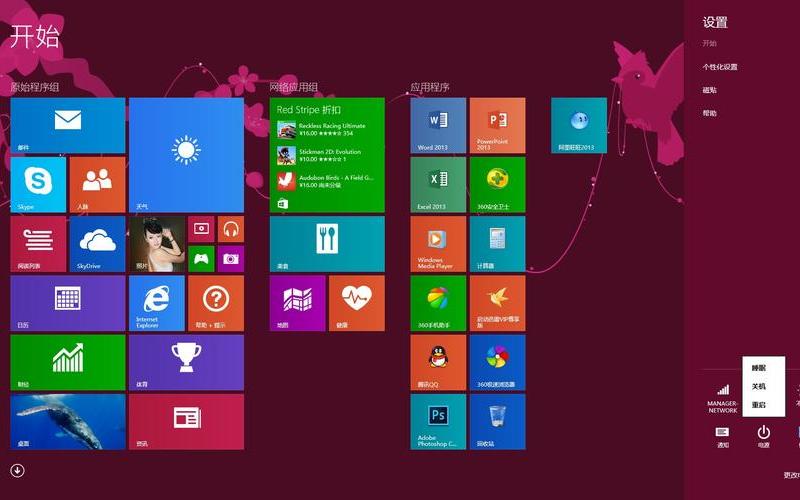Viewport: 800px width, 500px height.
Task: Open the Desktop tile with whale image
Action: (x=68, y=421)
